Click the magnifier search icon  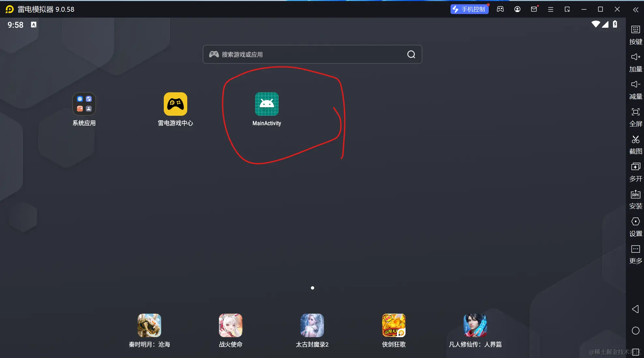pos(411,54)
